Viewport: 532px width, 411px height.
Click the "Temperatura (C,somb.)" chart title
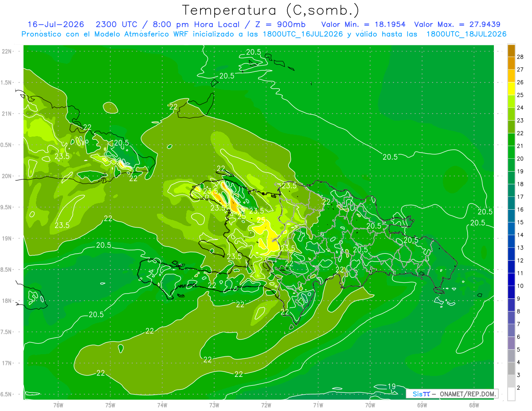tap(270, 10)
